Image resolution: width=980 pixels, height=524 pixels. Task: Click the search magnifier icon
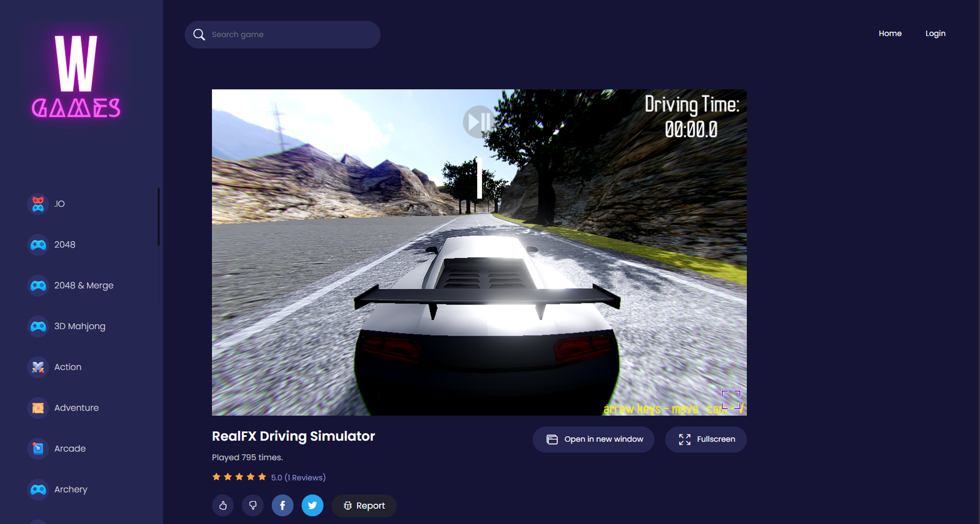click(199, 34)
